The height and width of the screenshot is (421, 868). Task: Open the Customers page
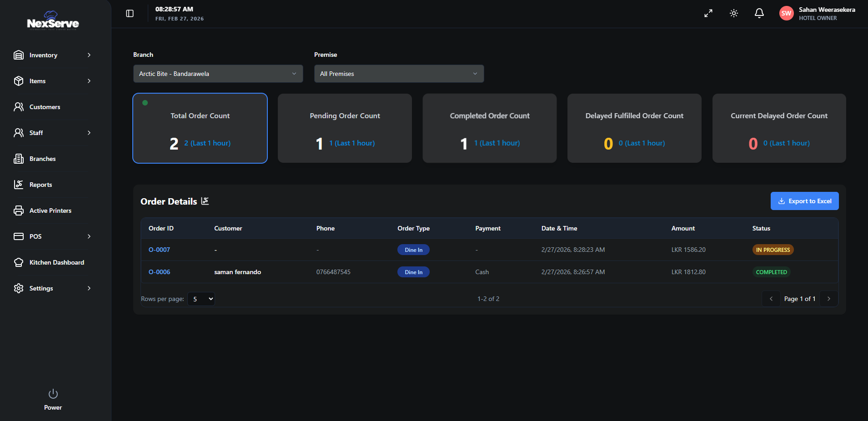[x=45, y=107]
